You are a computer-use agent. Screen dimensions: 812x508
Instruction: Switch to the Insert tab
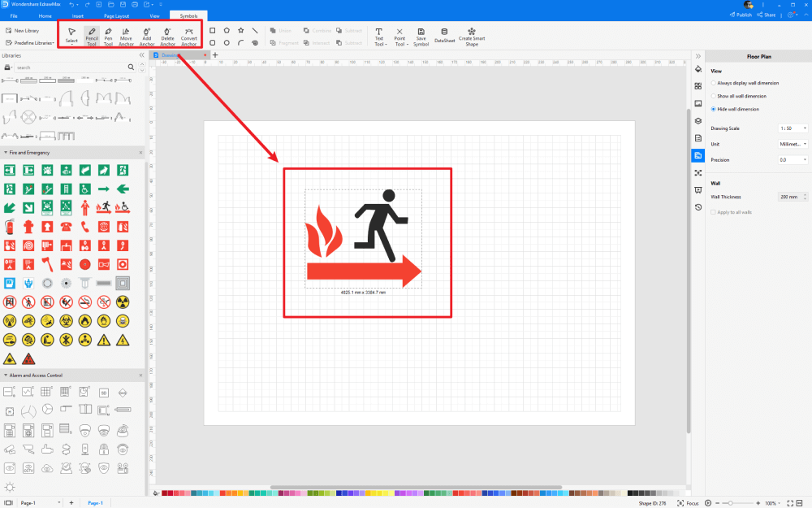[78, 16]
